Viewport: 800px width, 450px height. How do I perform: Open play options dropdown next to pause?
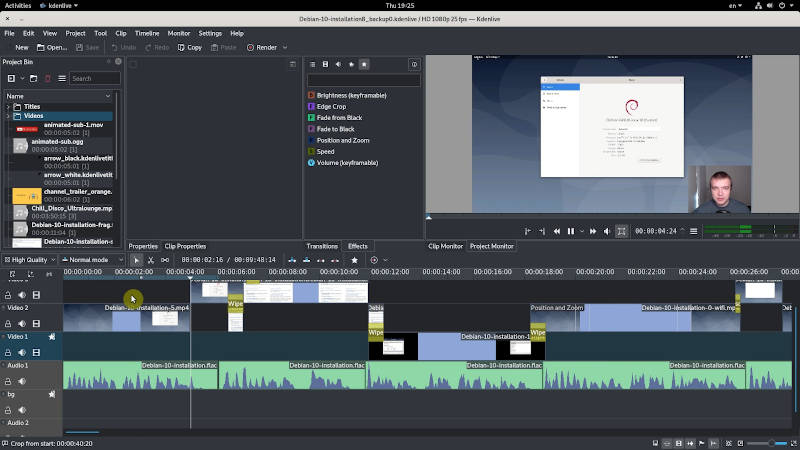(x=582, y=231)
